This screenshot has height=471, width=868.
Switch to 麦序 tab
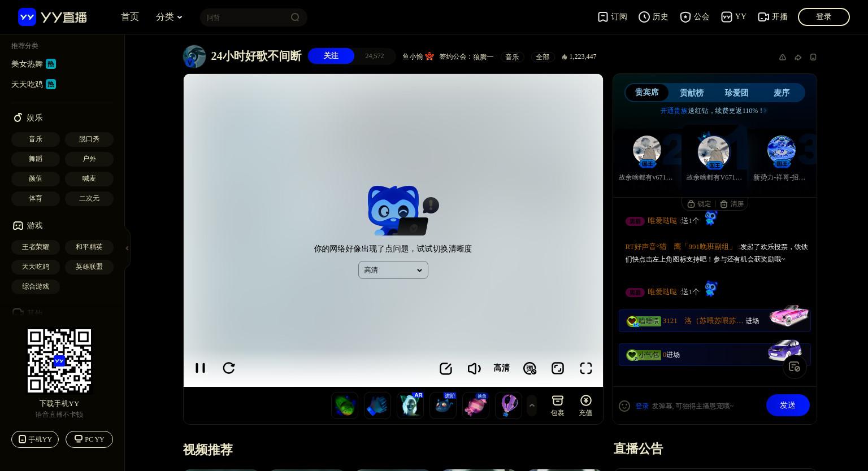point(782,93)
